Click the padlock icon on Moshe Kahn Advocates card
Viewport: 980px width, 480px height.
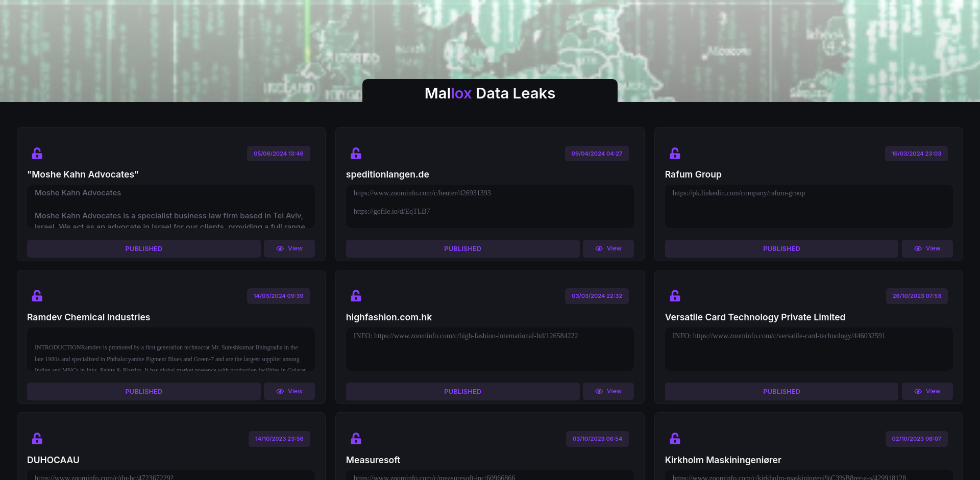37,154
